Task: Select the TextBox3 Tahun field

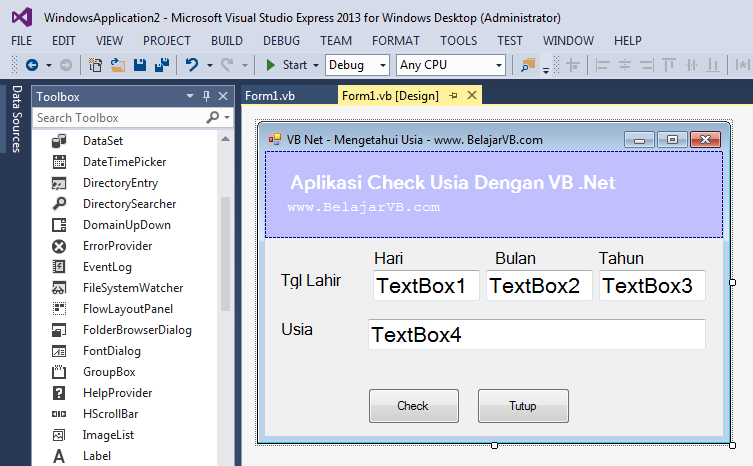Action: click(652, 285)
